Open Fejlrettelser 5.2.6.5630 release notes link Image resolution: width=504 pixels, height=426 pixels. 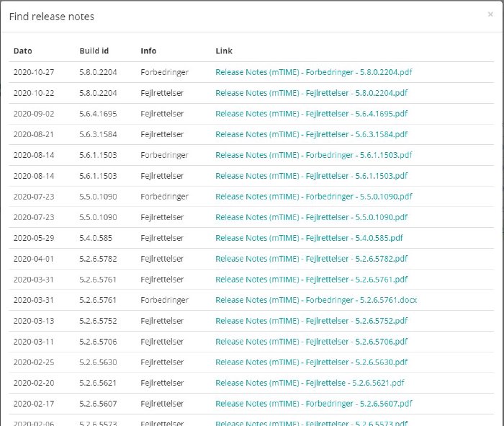pos(311,362)
